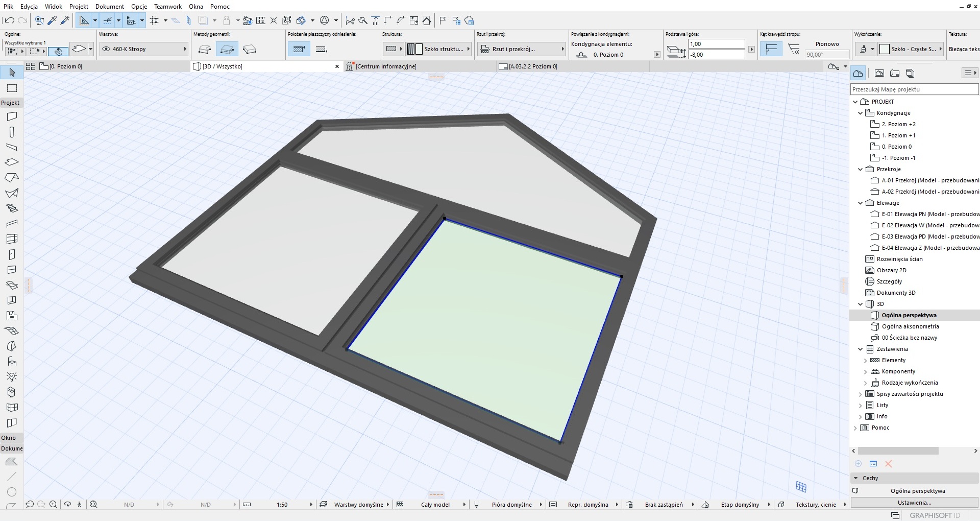The width and height of the screenshot is (980, 521).
Task: Select the Pick Up Parameters eyedropper
Action: [52, 20]
